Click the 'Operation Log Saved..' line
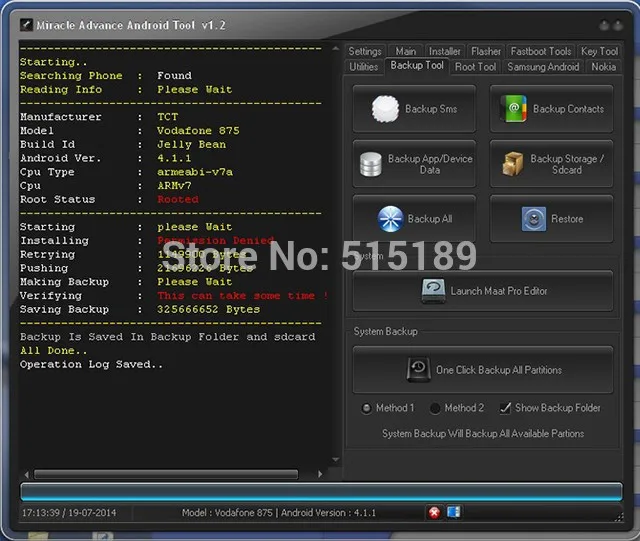 click(91, 364)
